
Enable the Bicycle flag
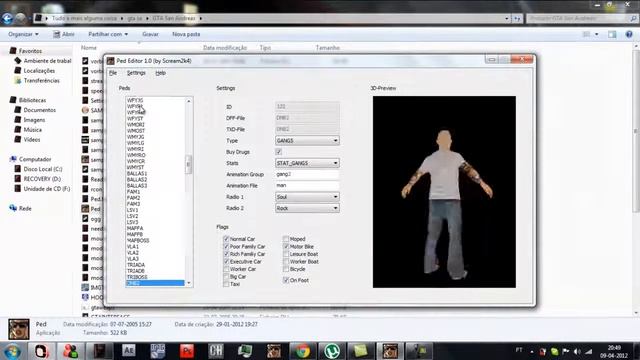click(286, 269)
